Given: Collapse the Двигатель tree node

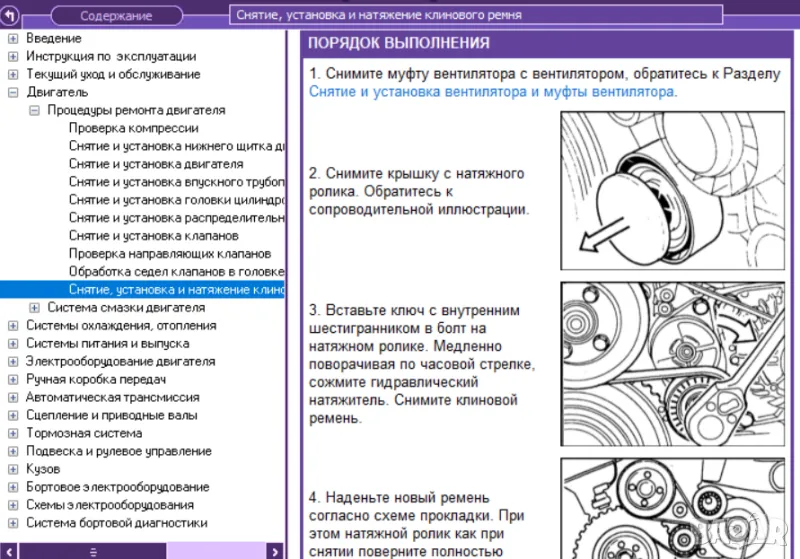Looking at the screenshot, I should [x=13, y=92].
